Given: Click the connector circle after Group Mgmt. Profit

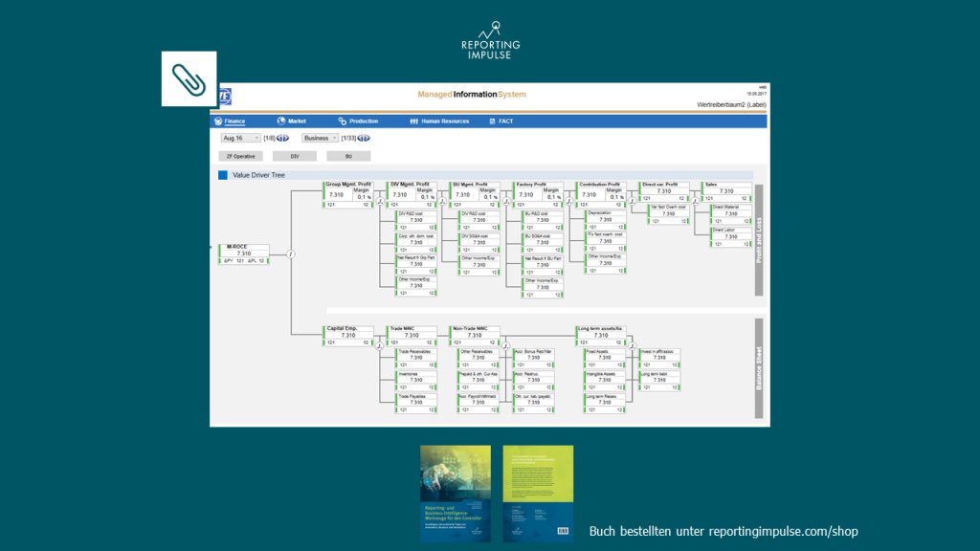Looking at the screenshot, I should pyautogui.click(x=381, y=200).
